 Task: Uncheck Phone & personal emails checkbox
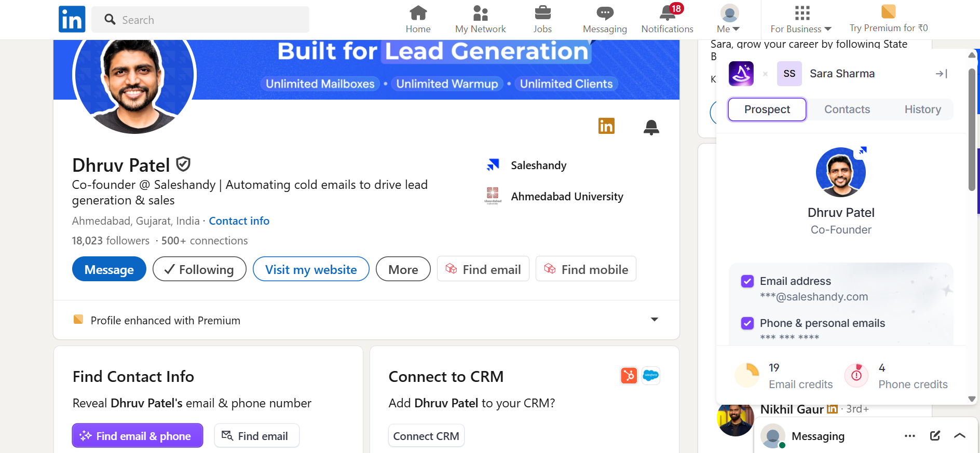point(747,323)
